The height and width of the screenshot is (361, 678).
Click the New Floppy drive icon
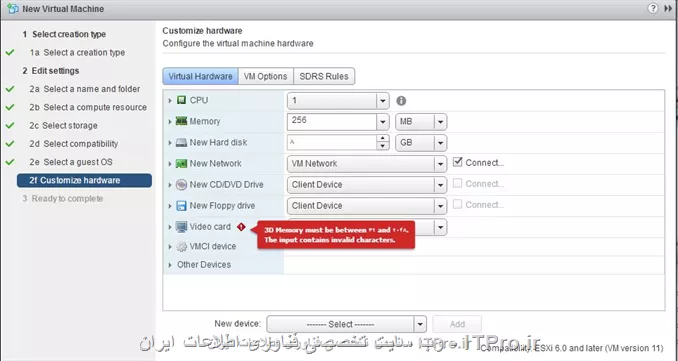(182, 206)
